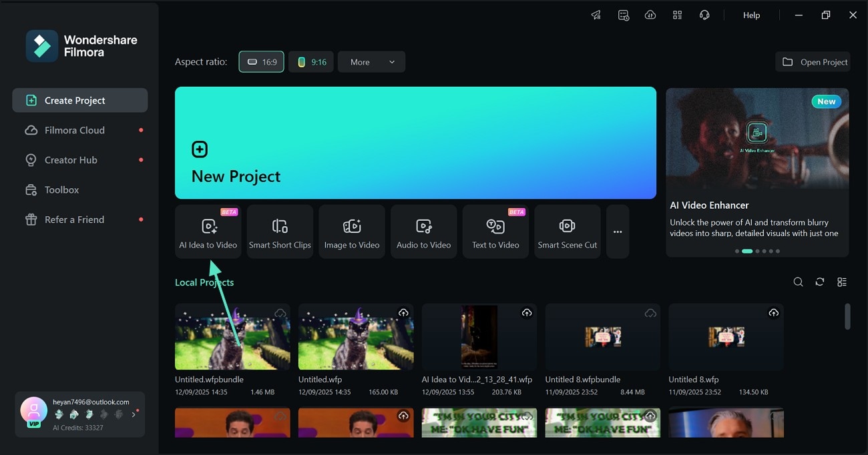Launch Audio to Video
Viewport: 868px width, 455px height.
click(x=423, y=232)
